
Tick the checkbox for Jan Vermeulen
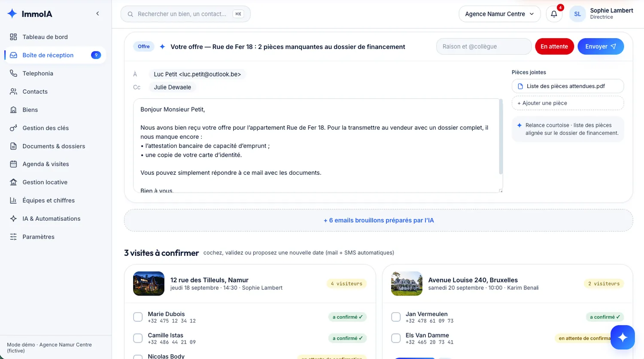click(396, 317)
